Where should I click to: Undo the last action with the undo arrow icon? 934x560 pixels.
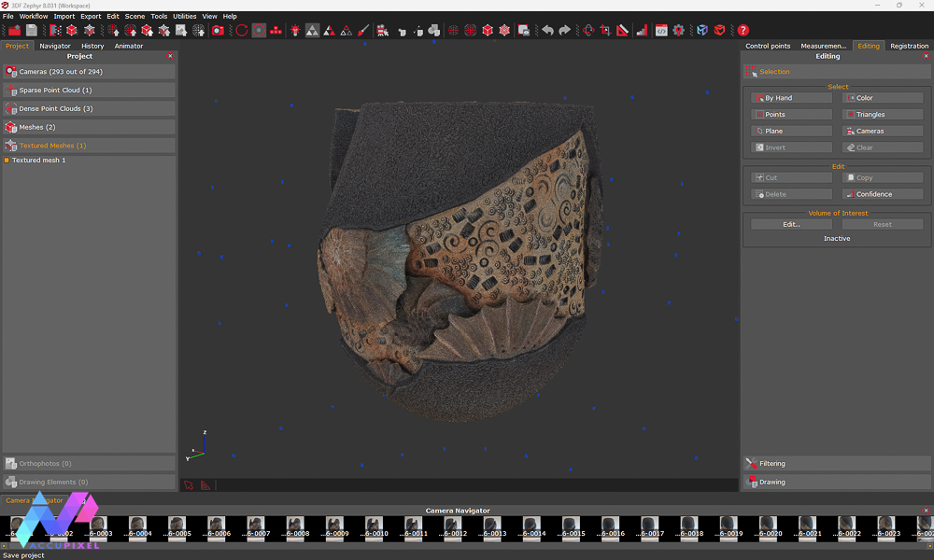548,29
